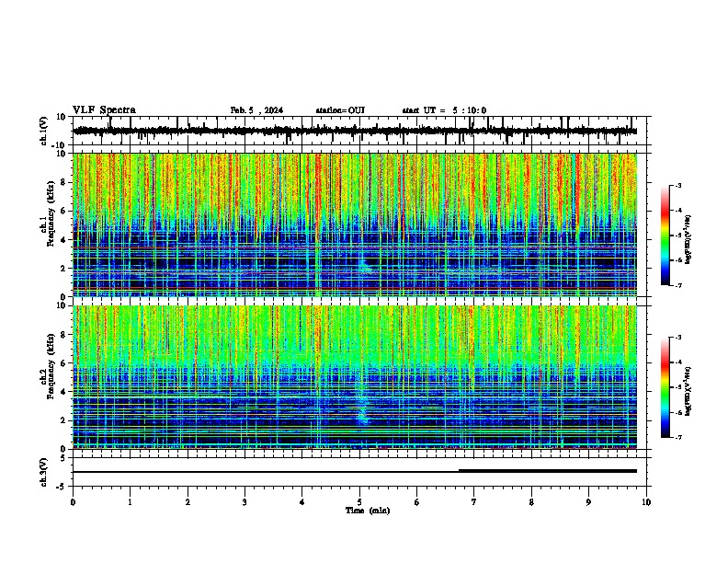Click the date label "Feb. 5, 2024"
728x563 pixels.
[x=256, y=110]
